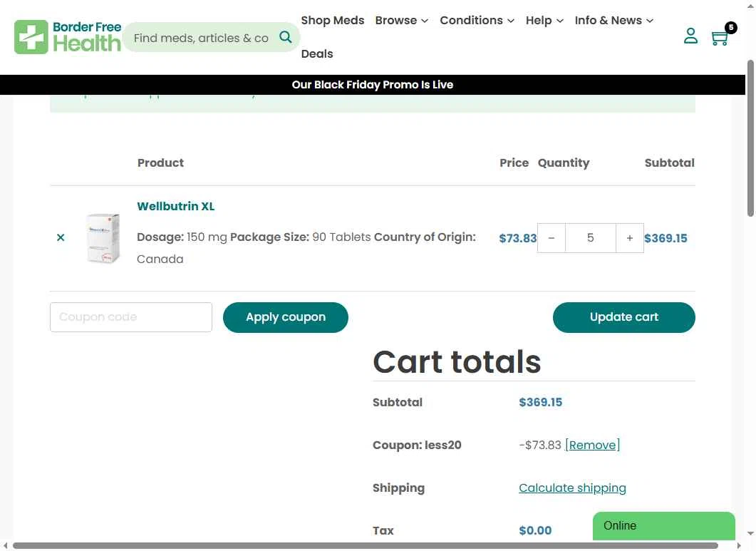Click the Black Friday Promo banner
Image resolution: width=756 pixels, height=551 pixels.
click(x=372, y=85)
